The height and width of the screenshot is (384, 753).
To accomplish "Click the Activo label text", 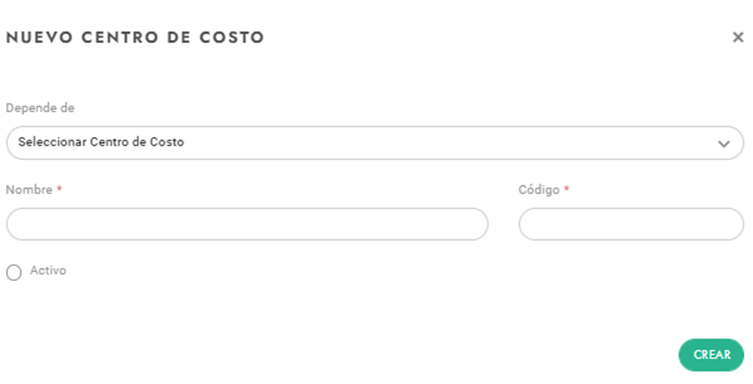I will 48,270.
